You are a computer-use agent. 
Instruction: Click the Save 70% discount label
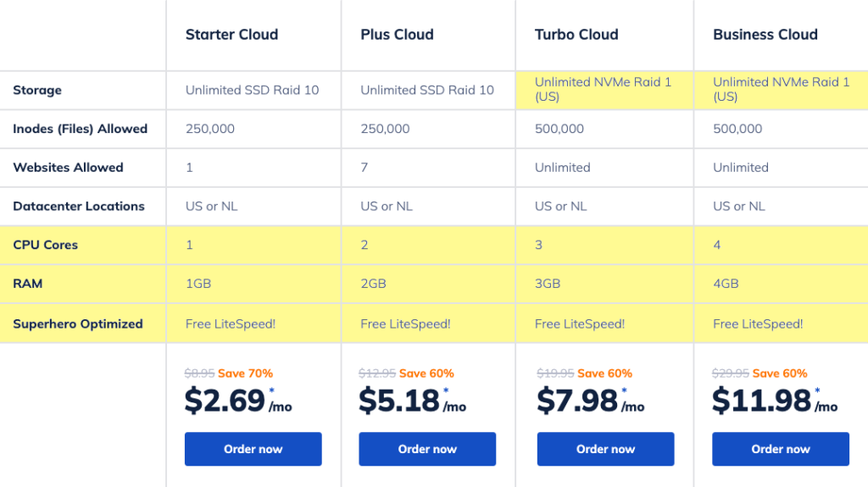(245, 374)
